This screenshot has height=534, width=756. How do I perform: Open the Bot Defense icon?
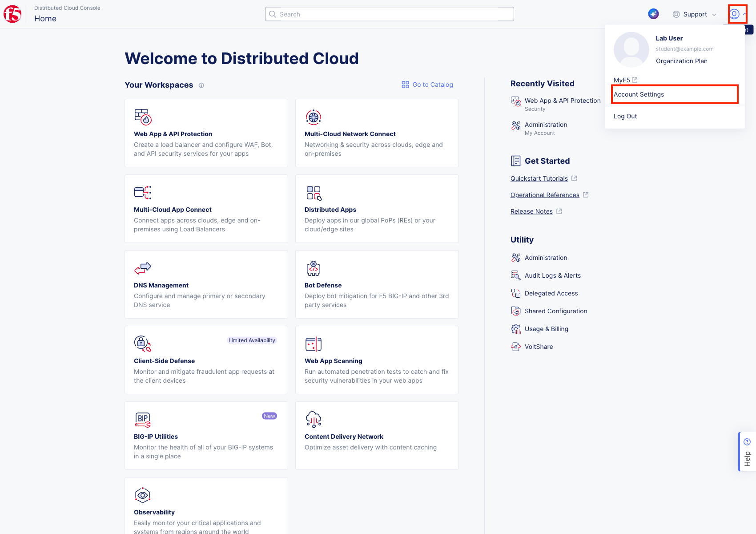click(314, 268)
